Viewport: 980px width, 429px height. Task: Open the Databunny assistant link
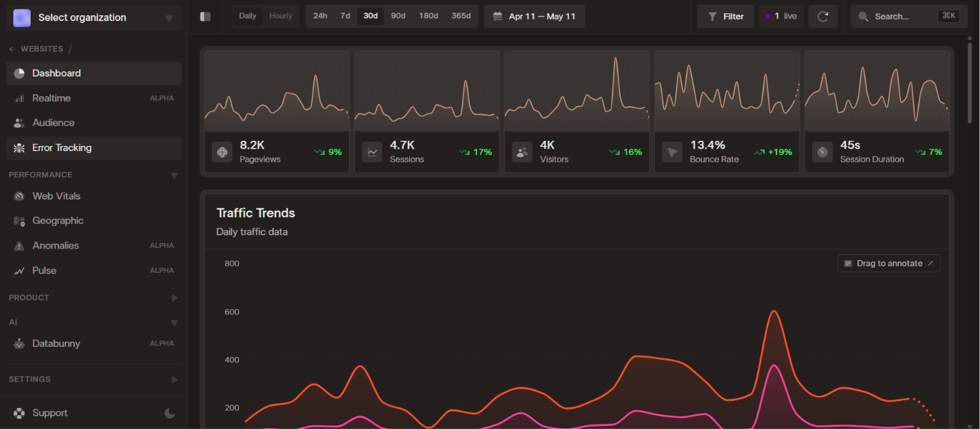pos(94,344)
